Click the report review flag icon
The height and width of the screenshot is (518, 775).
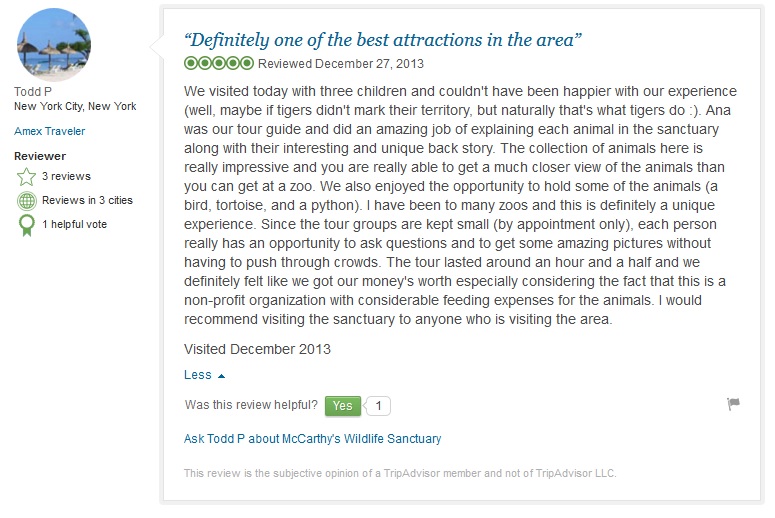733,404
